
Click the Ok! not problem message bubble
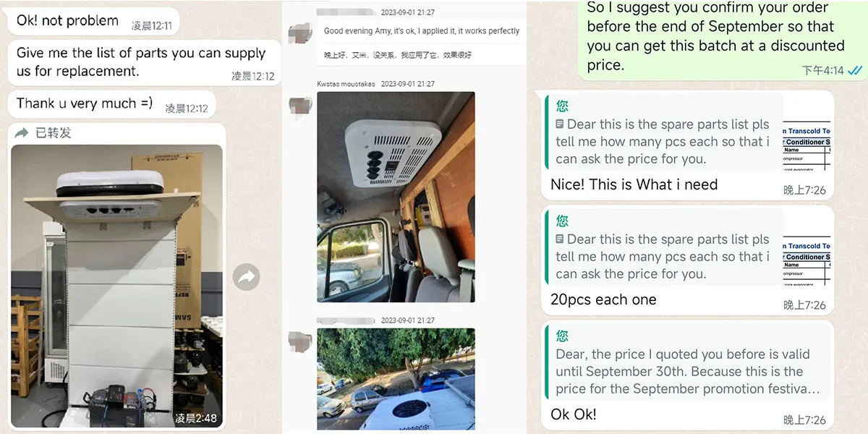pos(93,21)
